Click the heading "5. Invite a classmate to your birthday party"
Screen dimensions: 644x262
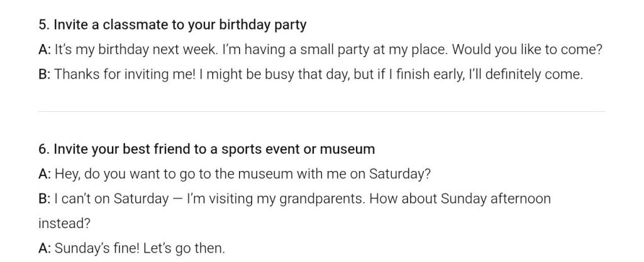[172, 25]
